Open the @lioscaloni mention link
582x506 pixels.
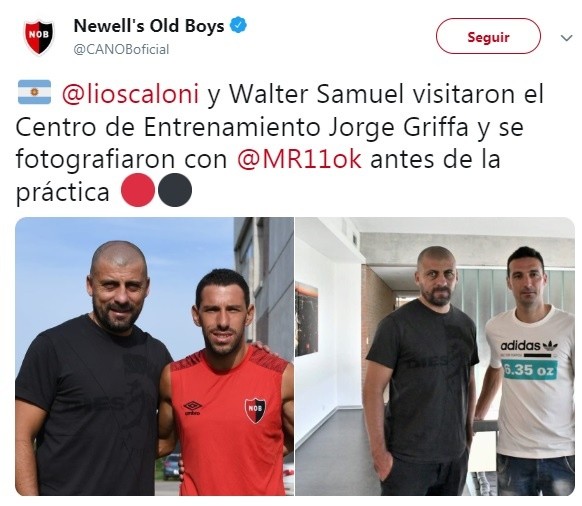[131, 94]
